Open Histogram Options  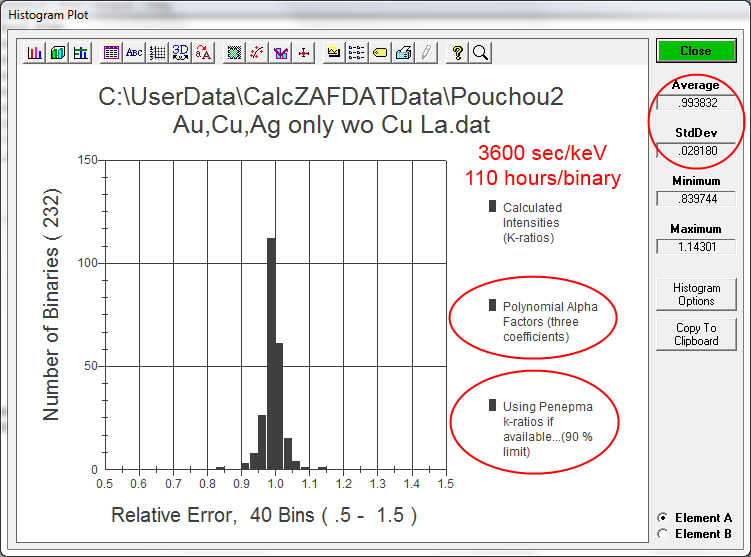point(696,294)
